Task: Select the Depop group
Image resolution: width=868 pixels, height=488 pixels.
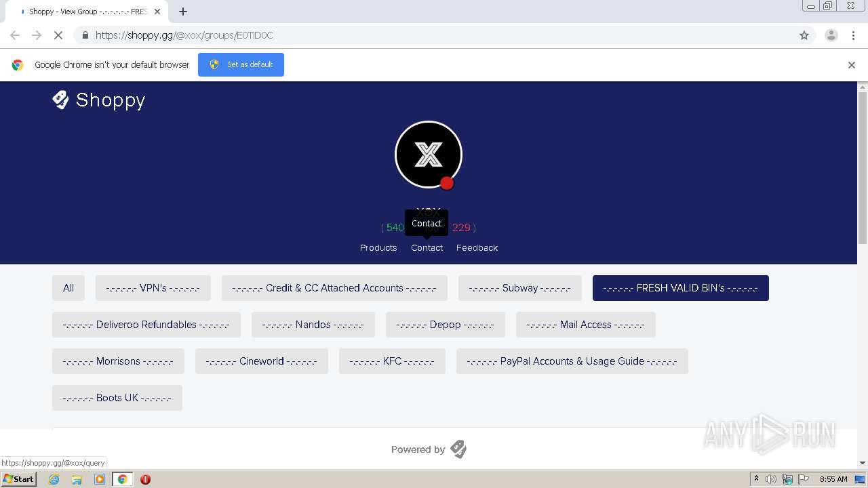Action: (446, 325)
